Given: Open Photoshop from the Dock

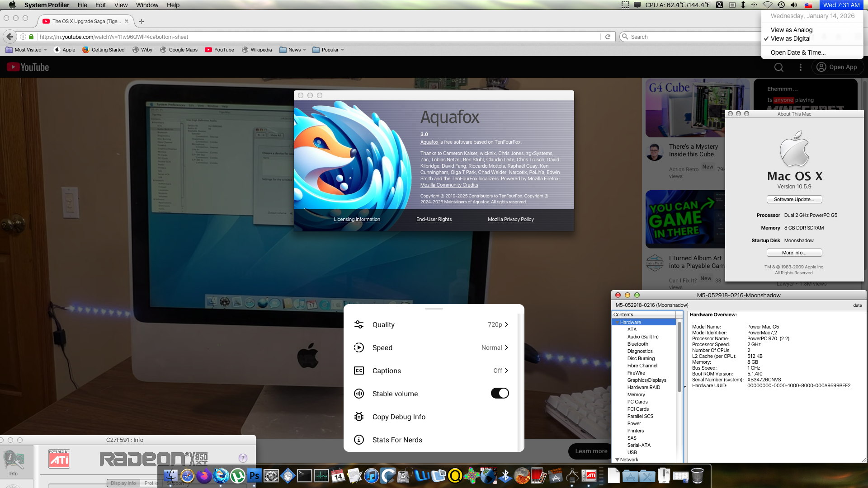Looking at the screenshot, I should click(x=254, y=477).
